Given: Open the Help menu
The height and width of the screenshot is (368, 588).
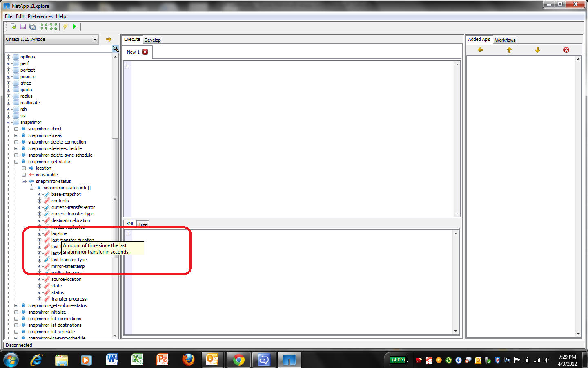Looking at the screenshot, I should (61, 16).
